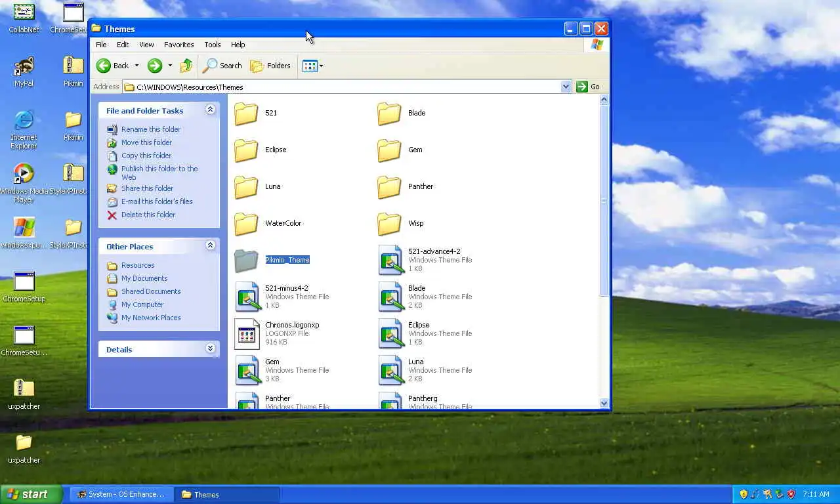Select the Luna folder icon
This screenshot has width=840, height=504.
tap(246, 187)
